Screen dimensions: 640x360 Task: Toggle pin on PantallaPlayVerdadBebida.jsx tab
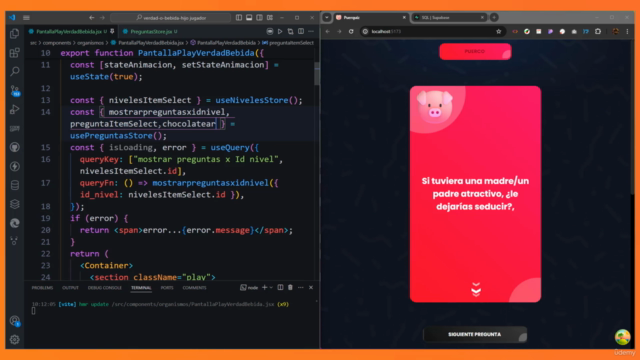point(112,31)
